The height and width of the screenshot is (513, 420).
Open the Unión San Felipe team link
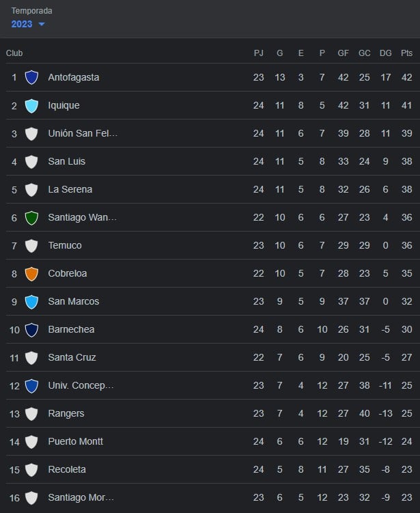[83, 133]
